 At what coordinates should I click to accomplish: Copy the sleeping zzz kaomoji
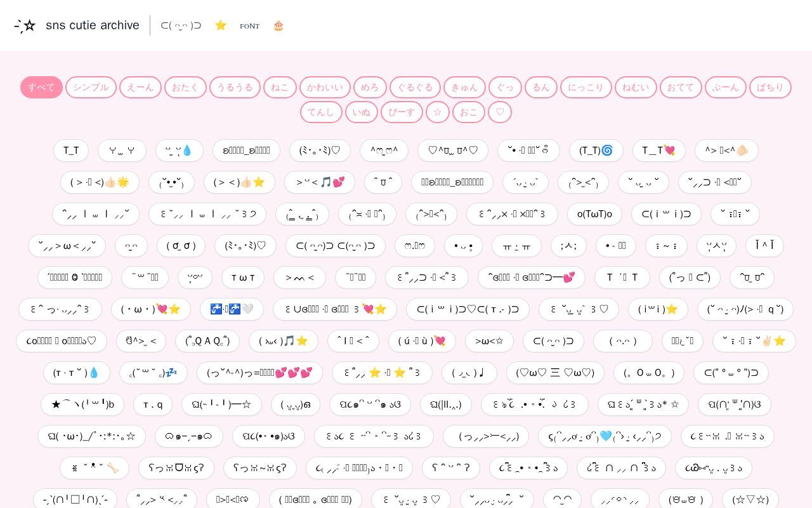(154, 373)
